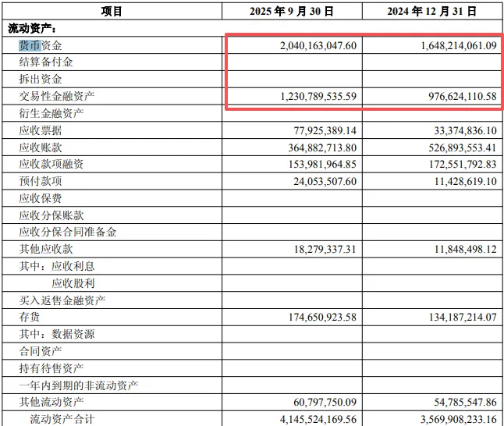
Task: Click the 结算备付金 row label
Action: 46,62
